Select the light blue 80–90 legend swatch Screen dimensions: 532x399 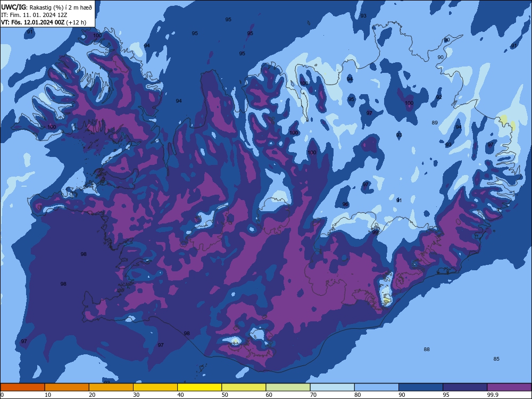point(377,387)
